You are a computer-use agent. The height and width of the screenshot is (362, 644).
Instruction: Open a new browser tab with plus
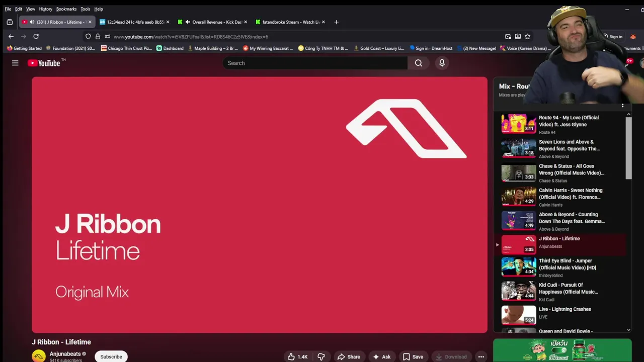tap(336, 22)
